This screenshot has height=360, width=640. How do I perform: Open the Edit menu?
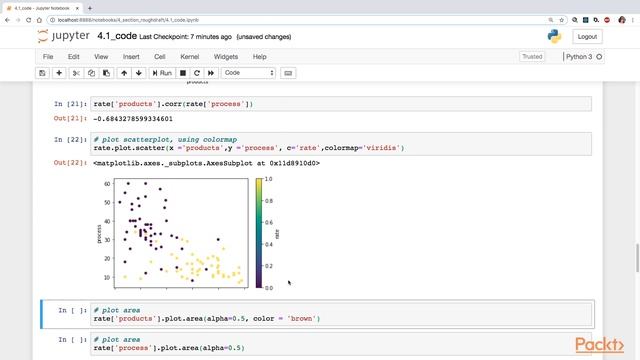tap(73, 57)
